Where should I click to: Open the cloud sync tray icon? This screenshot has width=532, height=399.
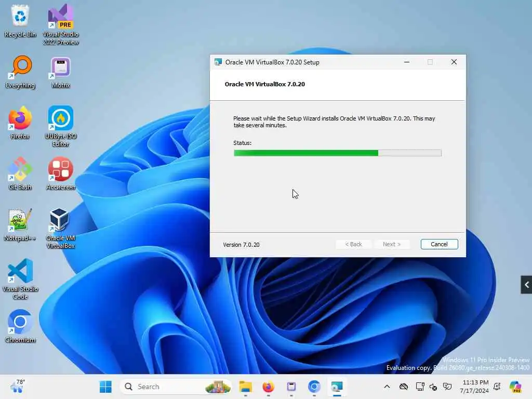403,387
